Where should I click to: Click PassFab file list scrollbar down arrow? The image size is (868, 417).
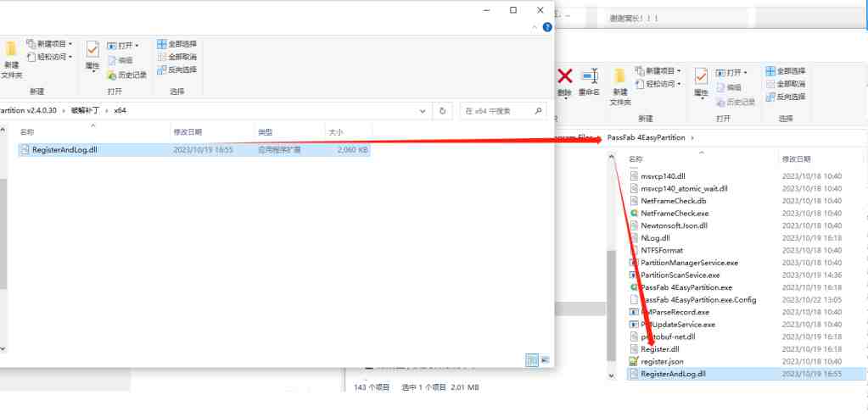(611, 375)
